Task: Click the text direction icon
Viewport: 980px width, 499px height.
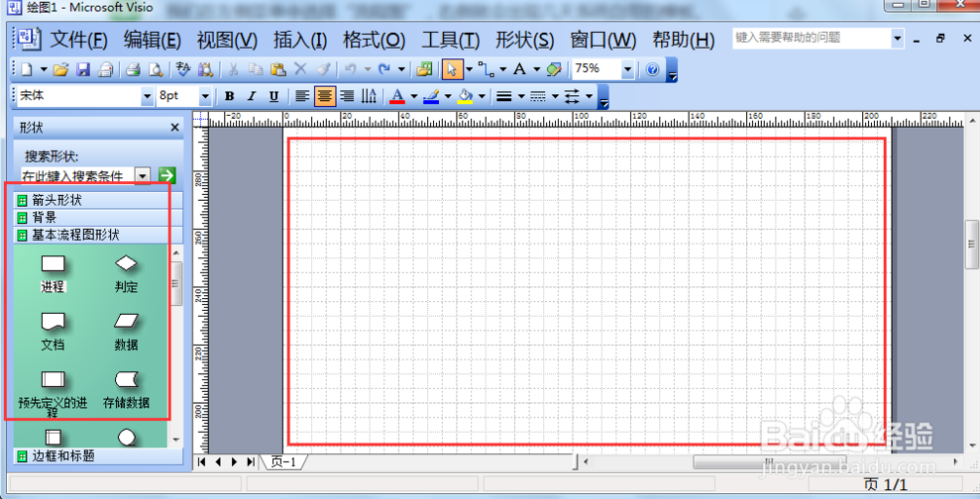Action: coord(370,96)
